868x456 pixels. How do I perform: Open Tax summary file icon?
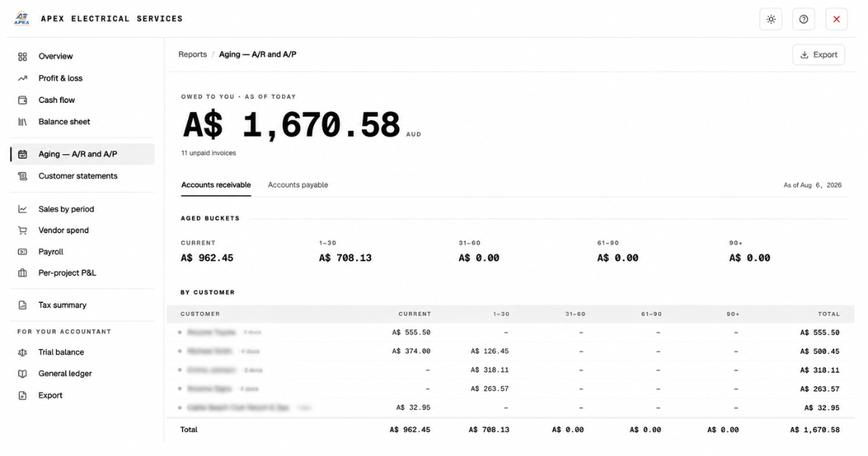(x=22, y=305)
